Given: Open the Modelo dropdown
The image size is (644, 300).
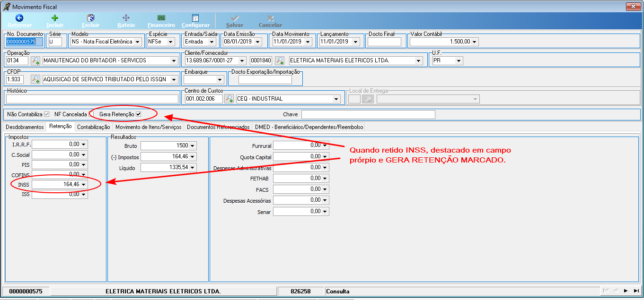Looking at the screenshot, I should (138, 42).
